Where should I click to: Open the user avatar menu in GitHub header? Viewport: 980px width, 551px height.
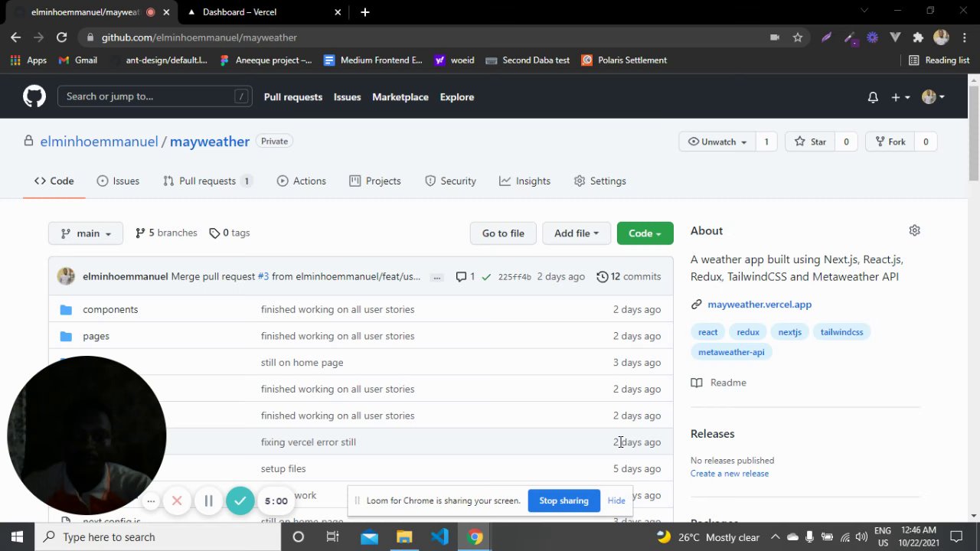coord(933,97)
